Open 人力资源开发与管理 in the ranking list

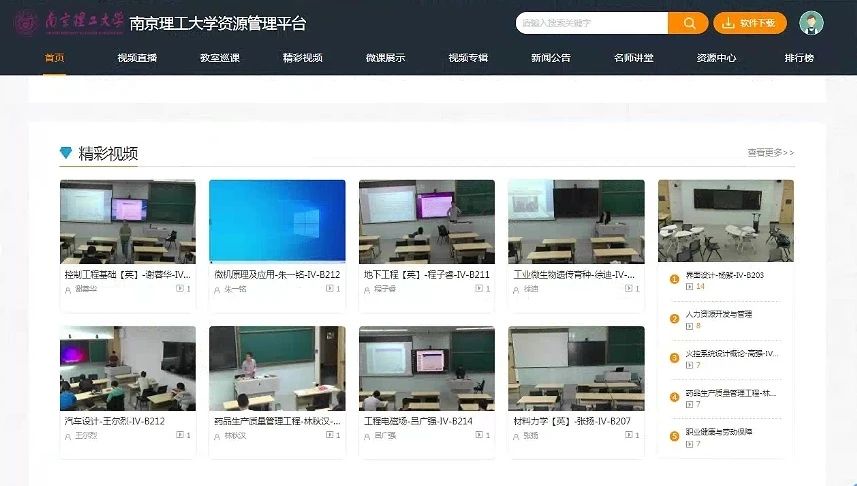719,315
